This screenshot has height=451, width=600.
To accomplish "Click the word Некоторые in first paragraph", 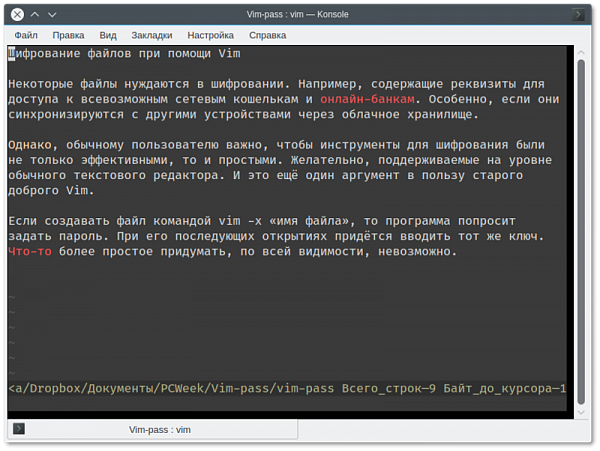I will (x=41, y=84).
